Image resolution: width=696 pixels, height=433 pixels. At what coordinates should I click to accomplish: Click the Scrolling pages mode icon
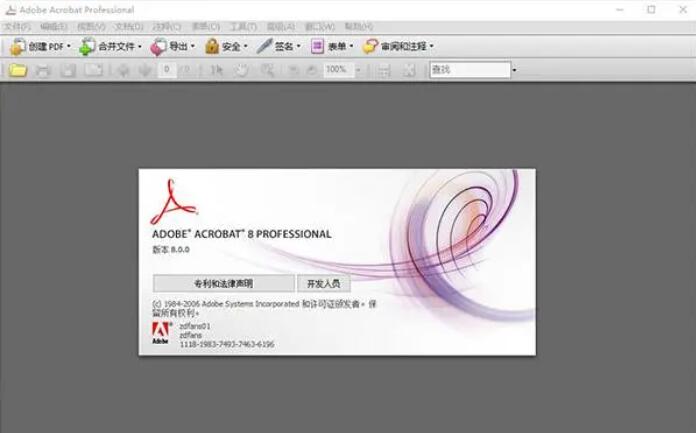(384, 70)
